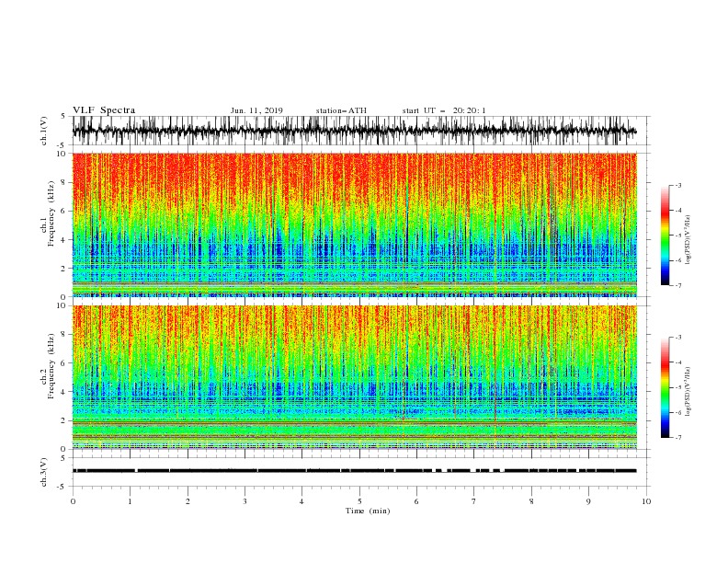Click time axis tick label '10'
The width and height of the screenshot is (728, 563).
646,501
